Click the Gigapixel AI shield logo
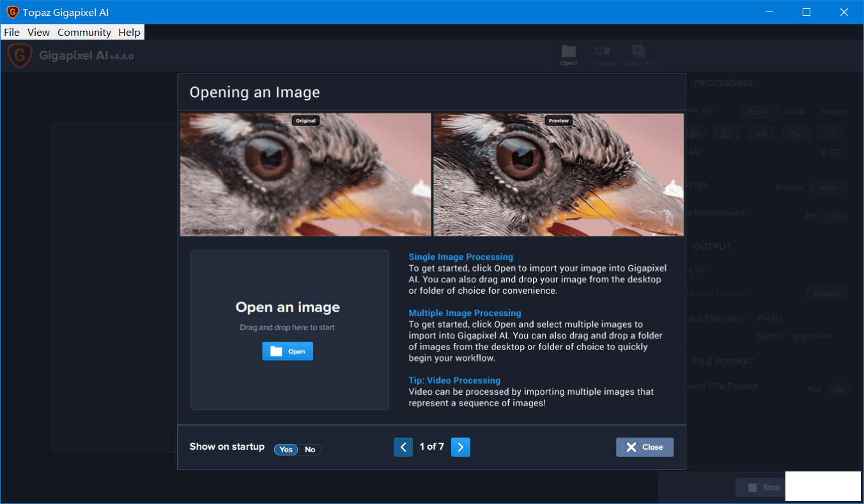 point(20,56)
